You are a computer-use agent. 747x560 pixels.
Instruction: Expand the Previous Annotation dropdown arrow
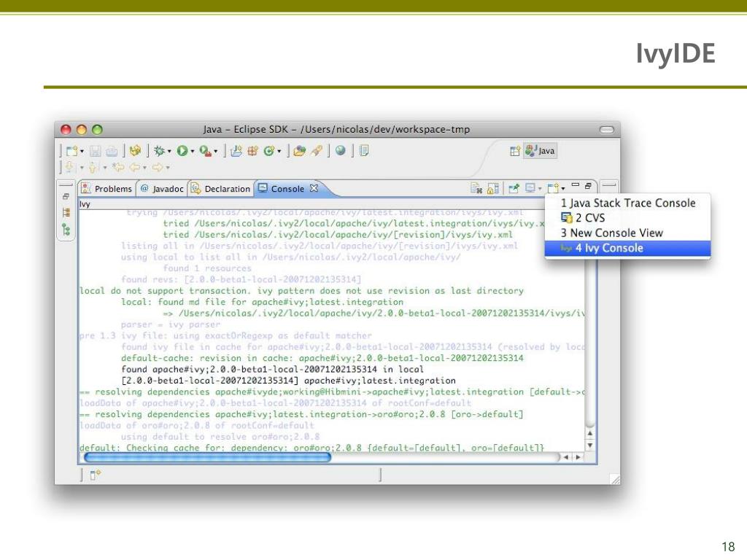point(105,168)
